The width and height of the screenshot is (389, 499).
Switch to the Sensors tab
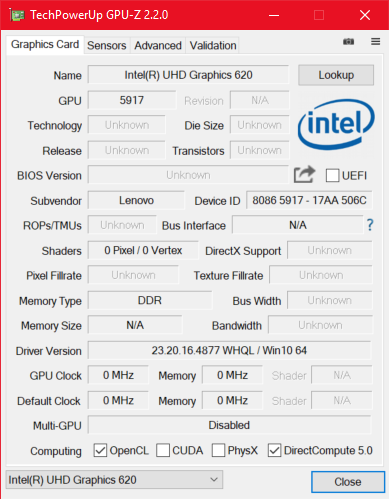click(x=107, y=45)
